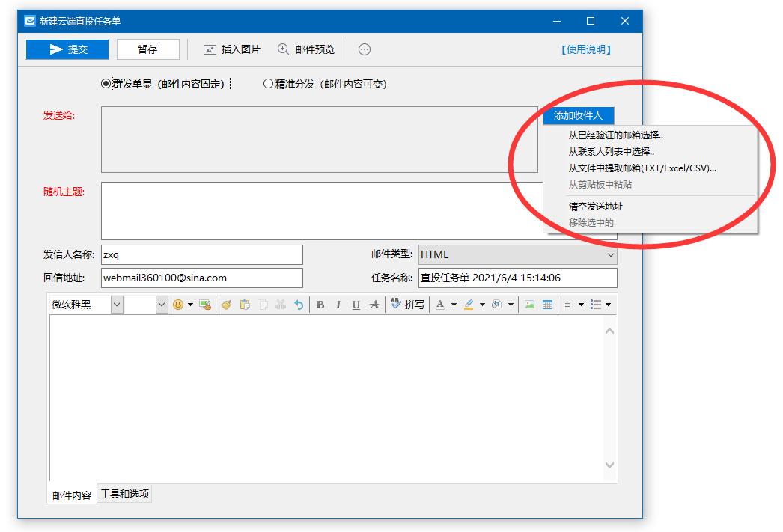Screen dimensions: 783x532
Task: Maximize the 新建云端直投任务单 window
Action: pos(591,21)
